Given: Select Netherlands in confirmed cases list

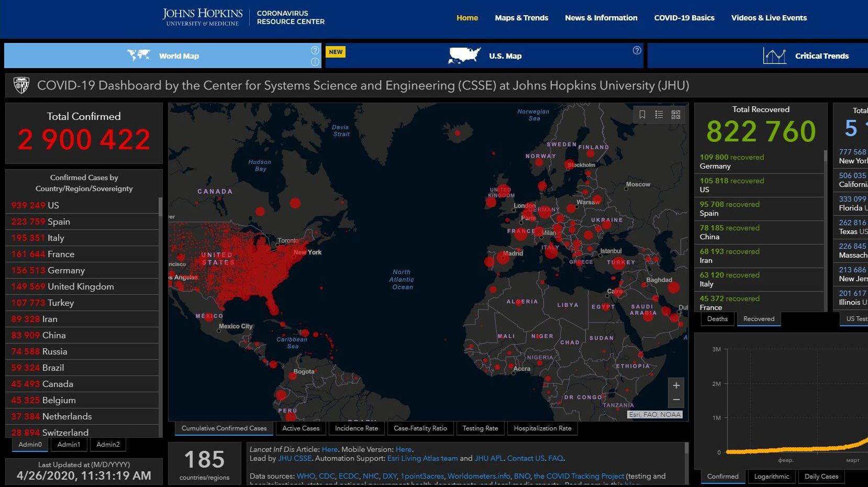Looking at the screenshot, I should [82, 416].
